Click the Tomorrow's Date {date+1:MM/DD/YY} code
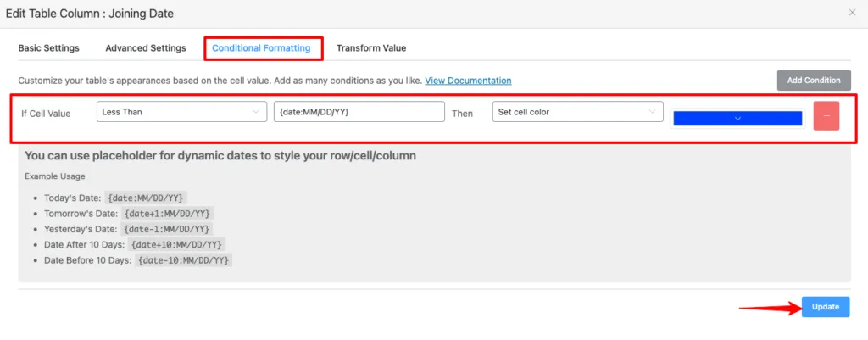The image size is (868, 340). click(169, 213)
